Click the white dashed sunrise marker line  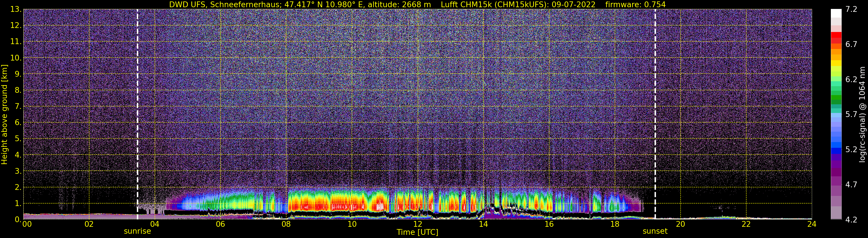(137, 114)
